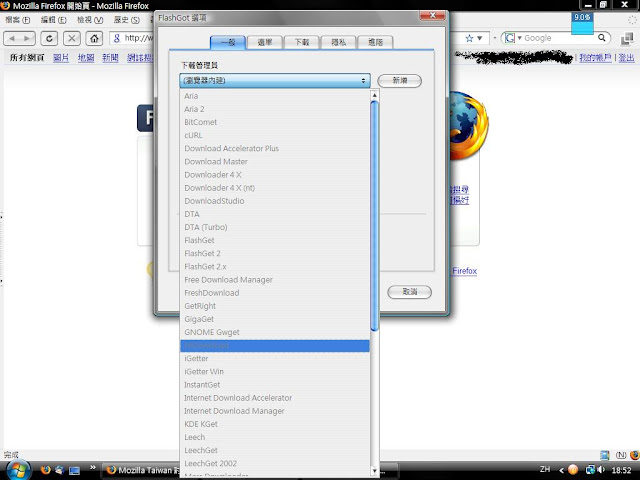Select FlashGet 2.x entry
The image size is (640, 480).
pos(275,267)
